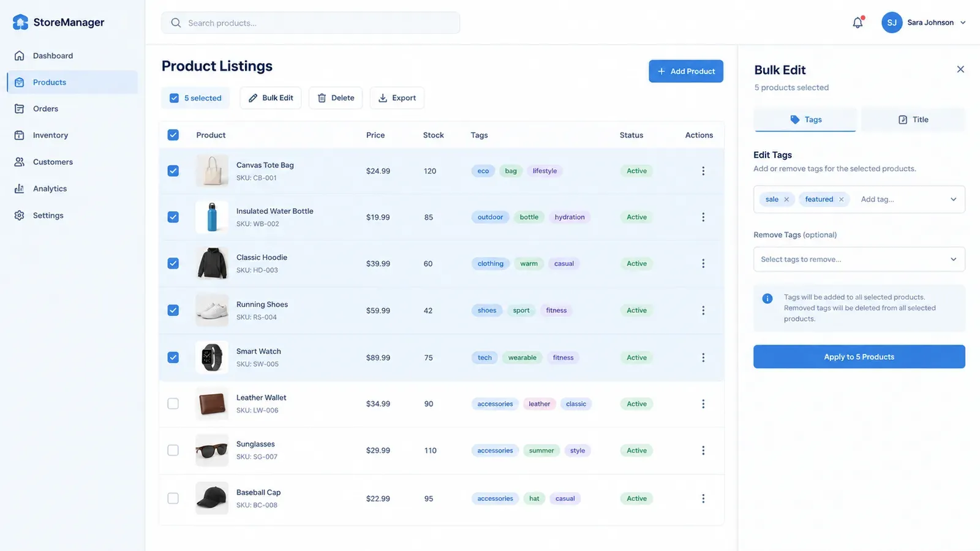Viewport: 980px width, 551px height.
Task: Select the Baseball Cap checkbox
Action: (x=173, y=498)
